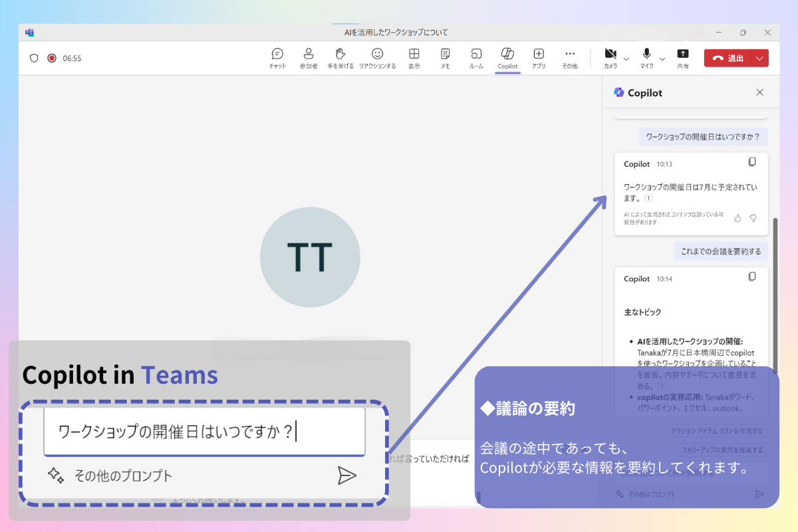
Task: Click the TT participant avatar
Action: (310, 257)
